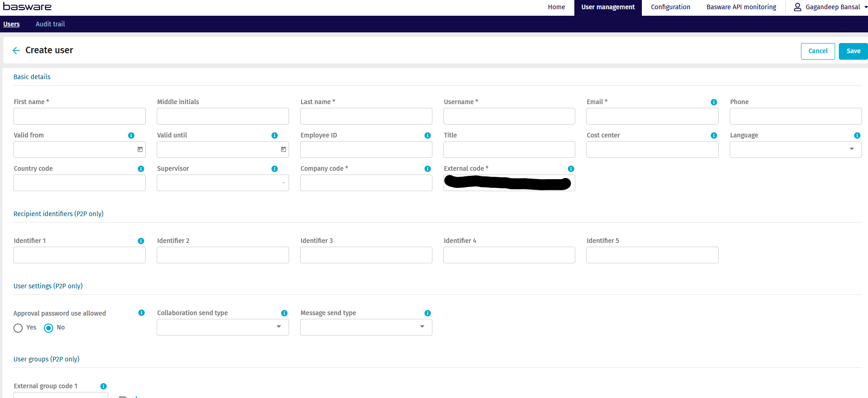The image size is (868, 398).
Task: Click the Save button
Action: (853, 51)
